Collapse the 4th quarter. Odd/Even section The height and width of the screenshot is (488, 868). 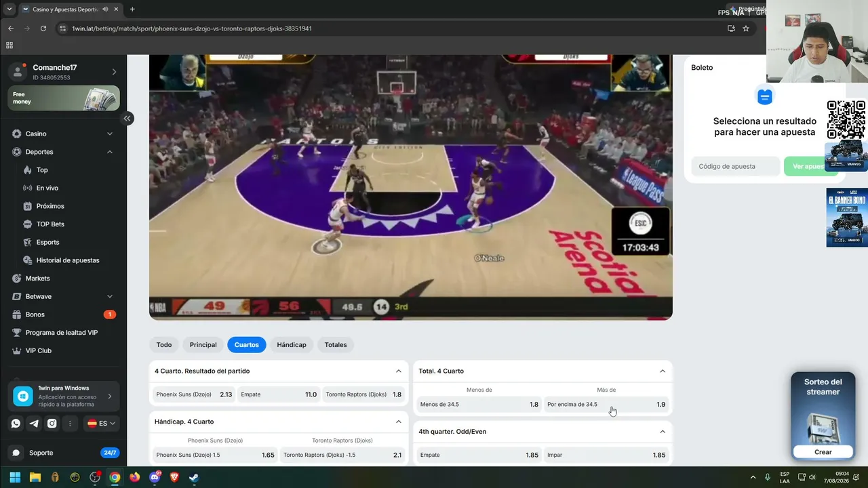[663, 432]
